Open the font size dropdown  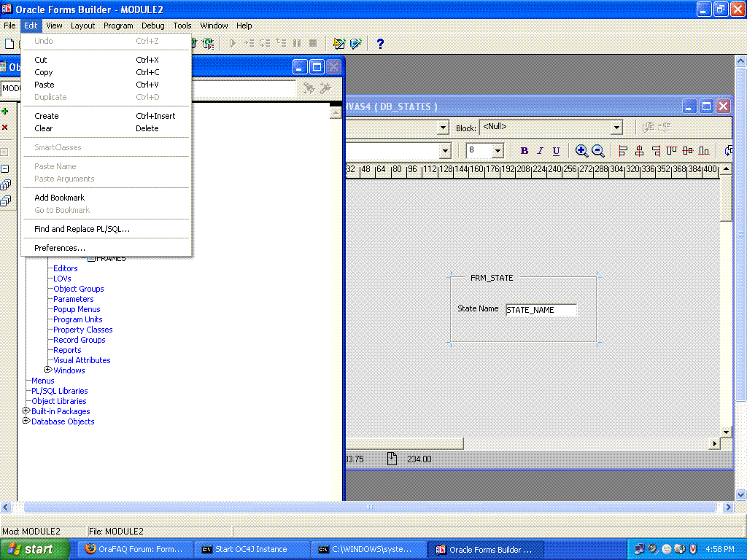(498, 151)
